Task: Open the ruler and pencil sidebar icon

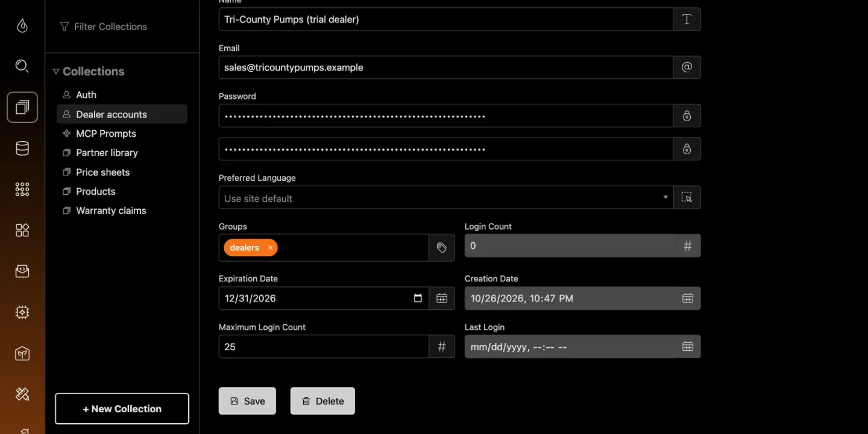Action: pyautogui.click(x=22, y=394)
